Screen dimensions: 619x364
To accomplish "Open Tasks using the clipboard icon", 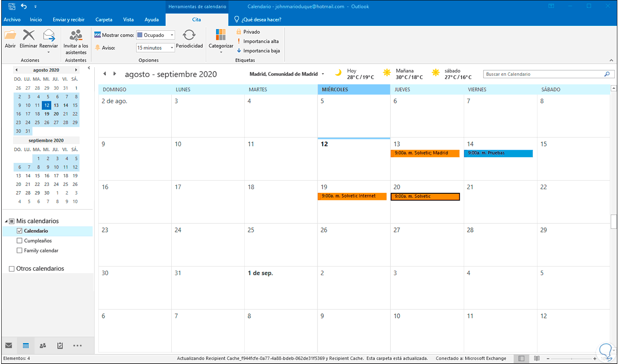I will [x=60, y=345].
